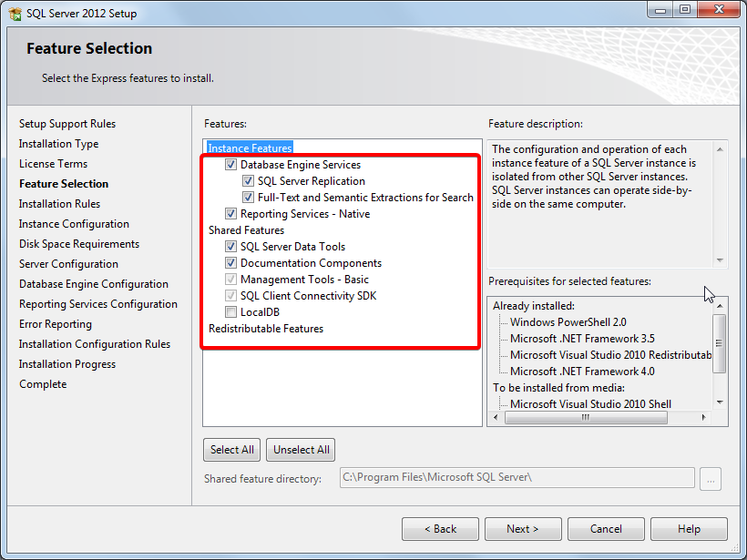Click the prerequisites vertical scrollbar thumb
Image resolution: width=747 pixels, height=560 pixels.
pyautogui.click(x=720, y=343)
